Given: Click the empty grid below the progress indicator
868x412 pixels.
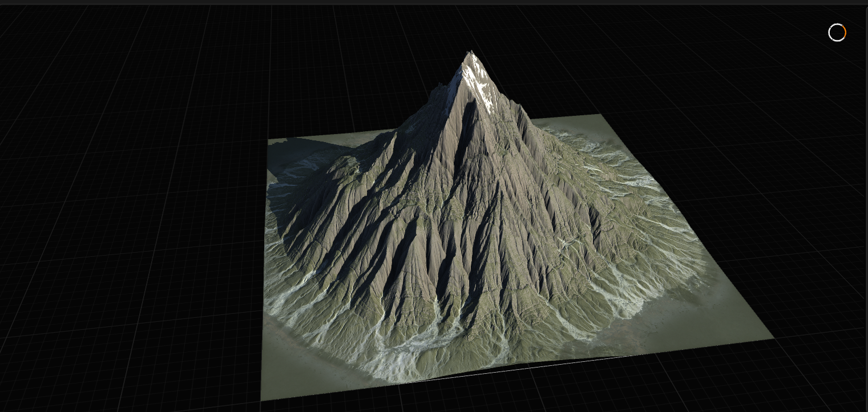Looking at the screenshot, I should pyautogui.click(x=822, y=114).
